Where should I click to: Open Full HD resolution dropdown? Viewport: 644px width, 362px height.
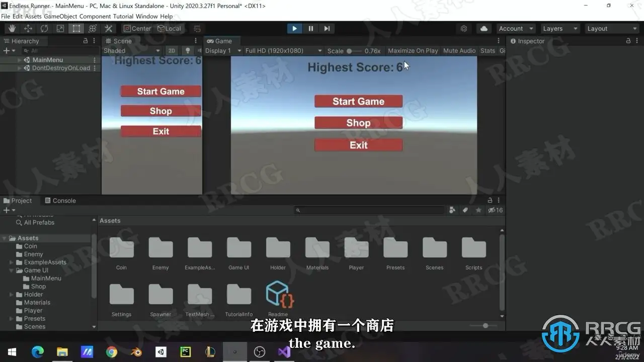coord(283,51)
